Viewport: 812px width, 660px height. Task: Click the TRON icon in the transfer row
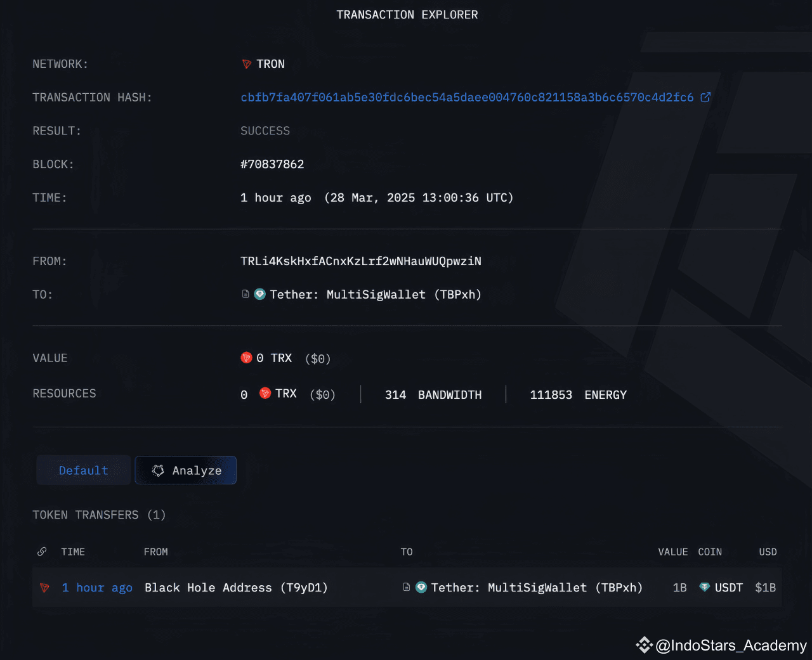44,588
